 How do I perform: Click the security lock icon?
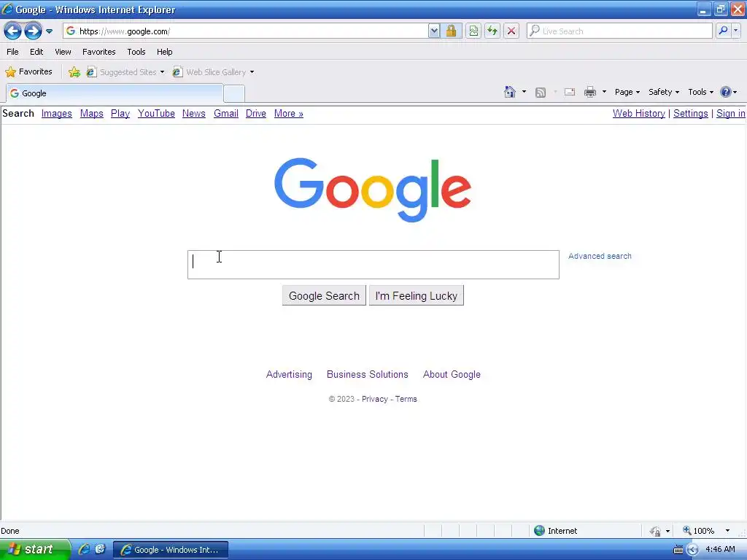click(x=451, y=31)
